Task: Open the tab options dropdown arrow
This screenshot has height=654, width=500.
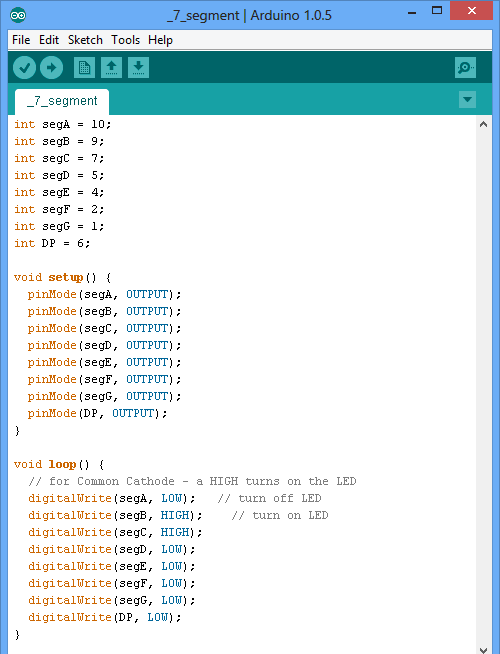Action: point(467,100)
